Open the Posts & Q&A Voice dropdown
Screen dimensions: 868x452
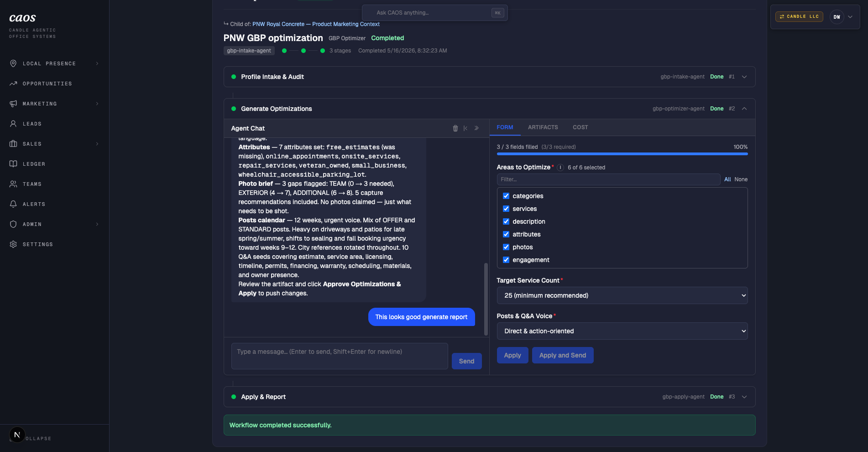[x=622, y=331]
